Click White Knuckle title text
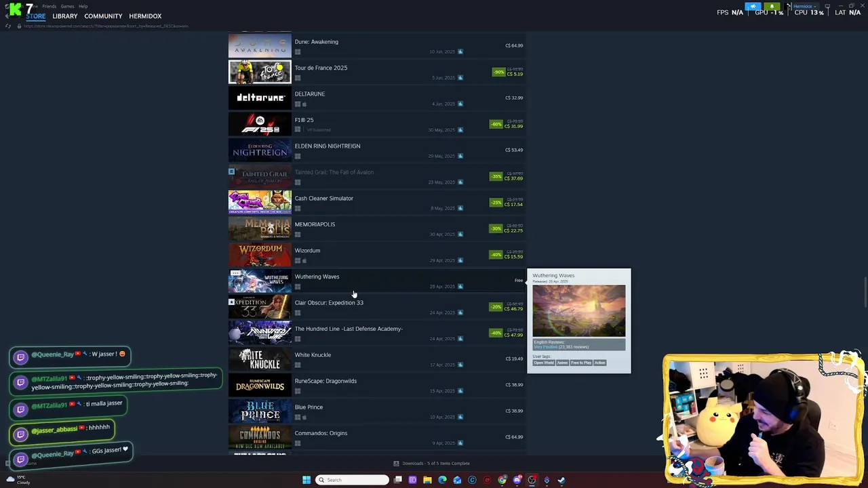The image size is (868, 488). click(x=313, y=355)
